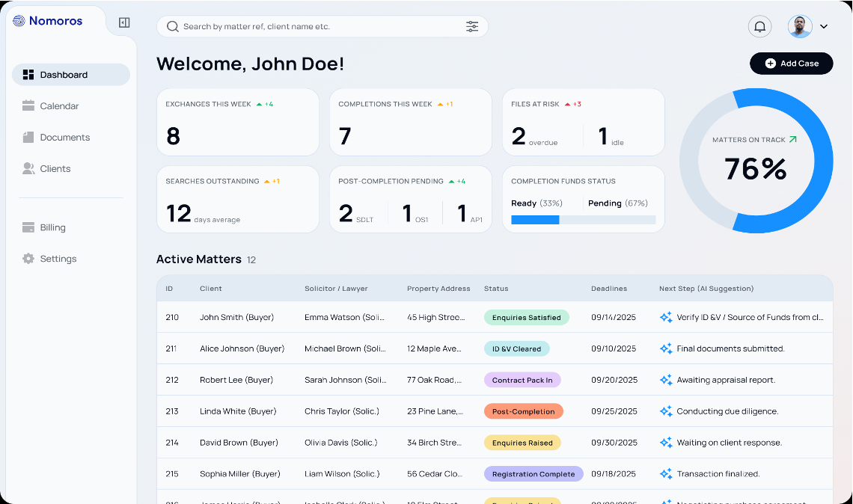The width and height of the screenshot is (853, 504).
Task: Click the completion funds progress bar
Action: [583, 220]
